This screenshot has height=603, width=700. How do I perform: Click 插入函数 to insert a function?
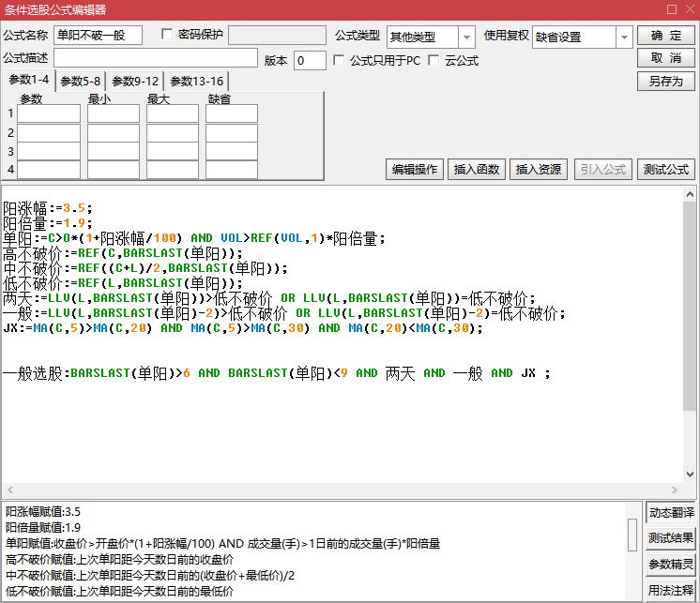click(476, 170)
